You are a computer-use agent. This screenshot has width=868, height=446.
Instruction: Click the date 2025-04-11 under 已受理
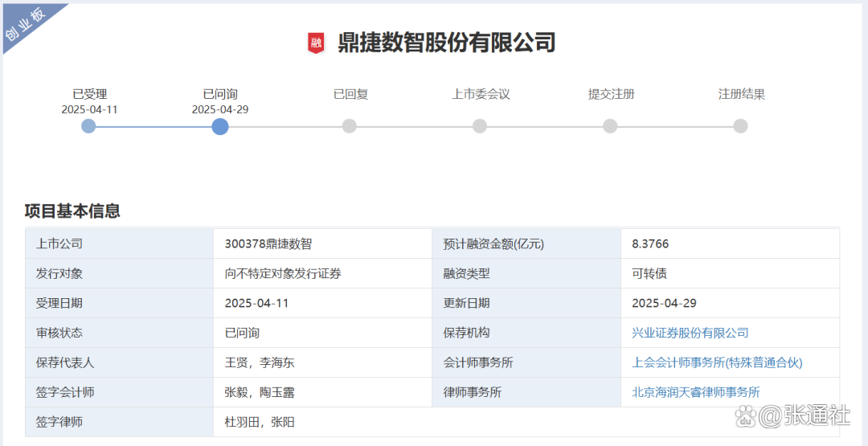coord(90,109)
